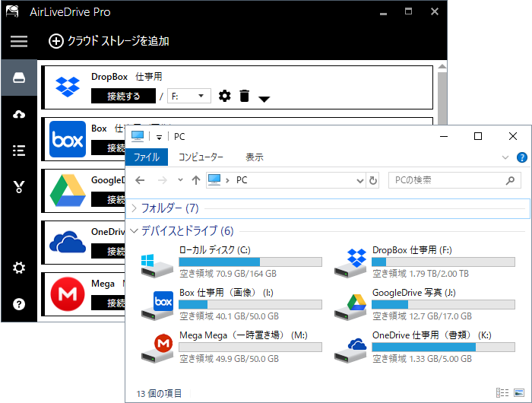
Task: Open the cloud upload sidebar icon
Action: [x=19, y=114]
